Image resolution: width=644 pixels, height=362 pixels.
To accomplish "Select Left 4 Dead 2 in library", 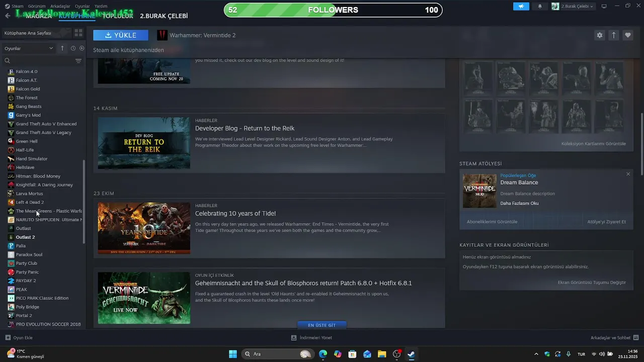I will (30, 202).
